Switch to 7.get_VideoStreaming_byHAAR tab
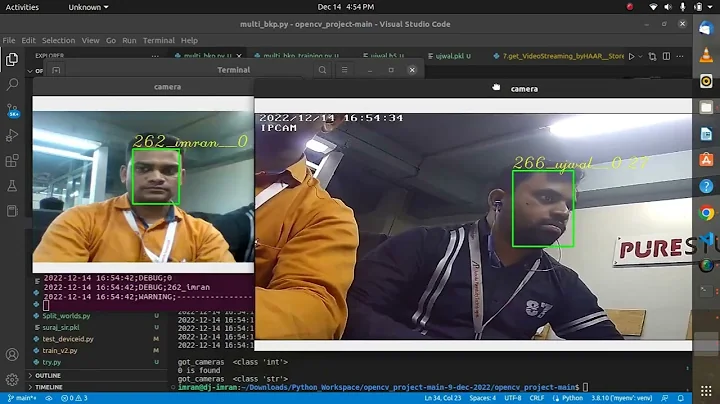Image resolution: width=720 pixels, height=404 pixels. coord(559,56)
